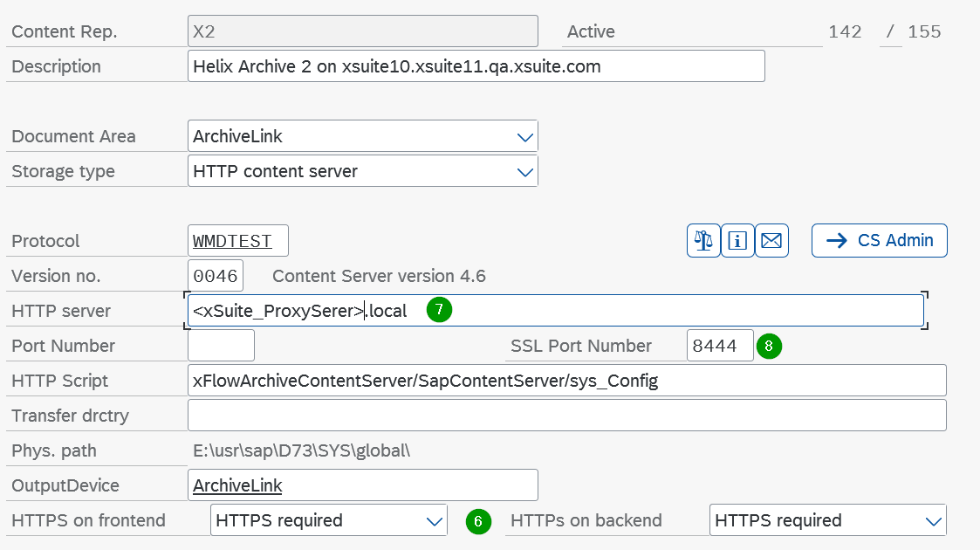980x550 pixels.
Task: Open CS Admin button
Action: 879,241
